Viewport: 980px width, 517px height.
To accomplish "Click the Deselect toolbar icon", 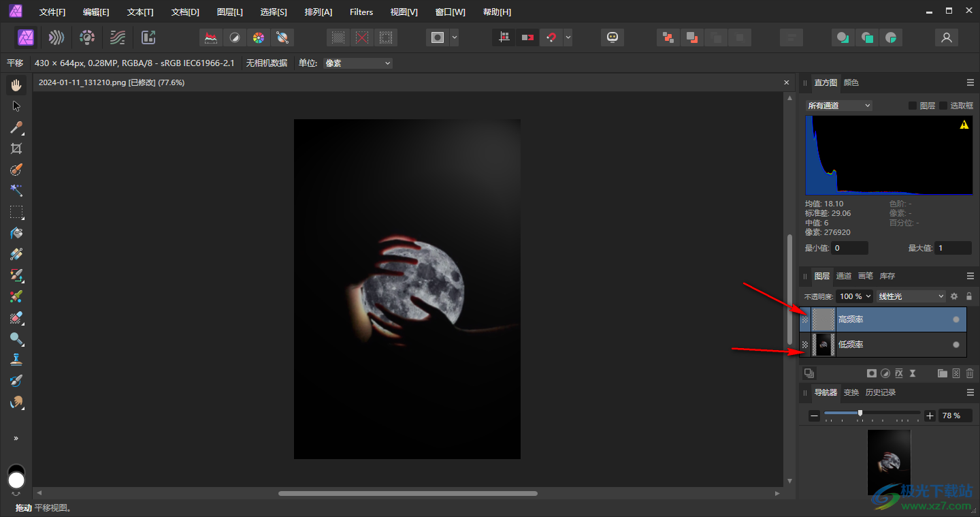I will (362, 37).
